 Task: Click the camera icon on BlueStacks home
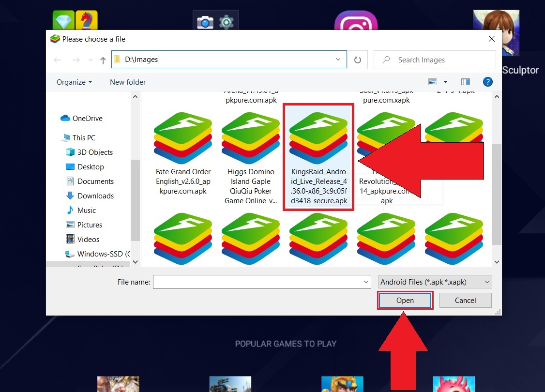coord(205,23)
